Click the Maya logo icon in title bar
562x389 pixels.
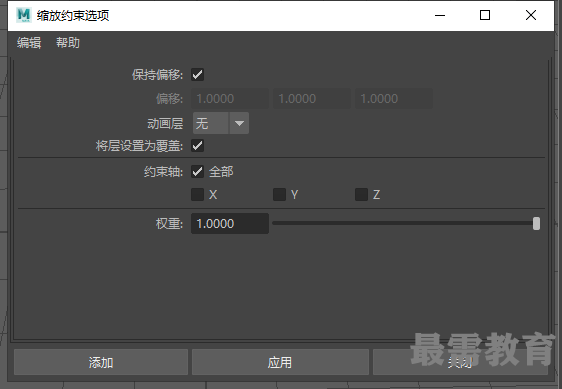(x=24, y=15)
